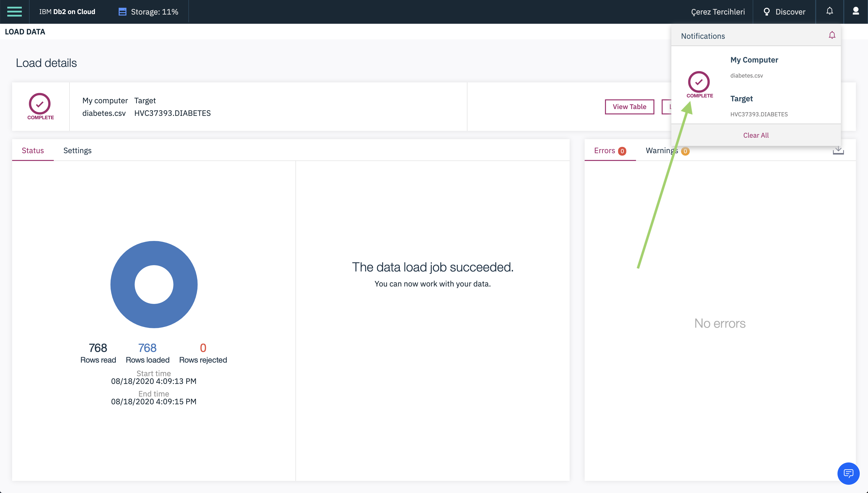
Task: Open the hamburger navigation menu
Action: point(15,11)
